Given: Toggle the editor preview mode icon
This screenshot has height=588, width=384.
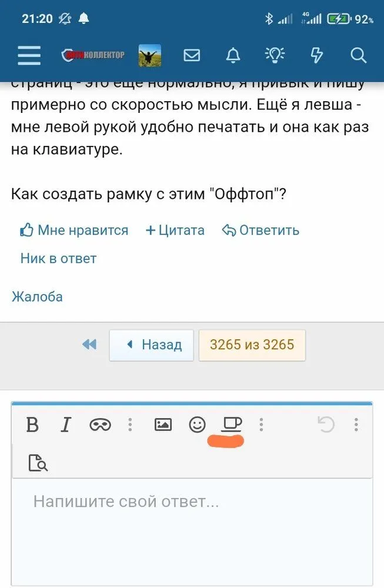Looking at the screenshot, I should point(38,463).
